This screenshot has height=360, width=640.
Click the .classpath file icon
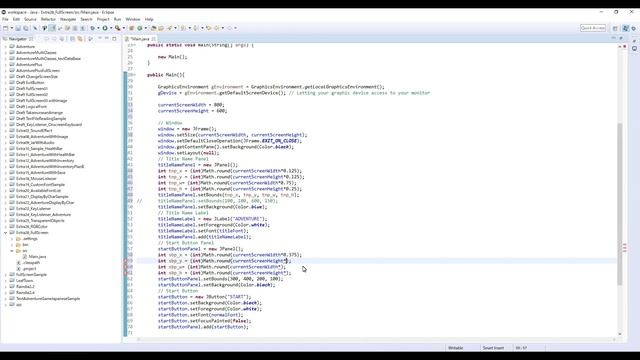[18, 262]
